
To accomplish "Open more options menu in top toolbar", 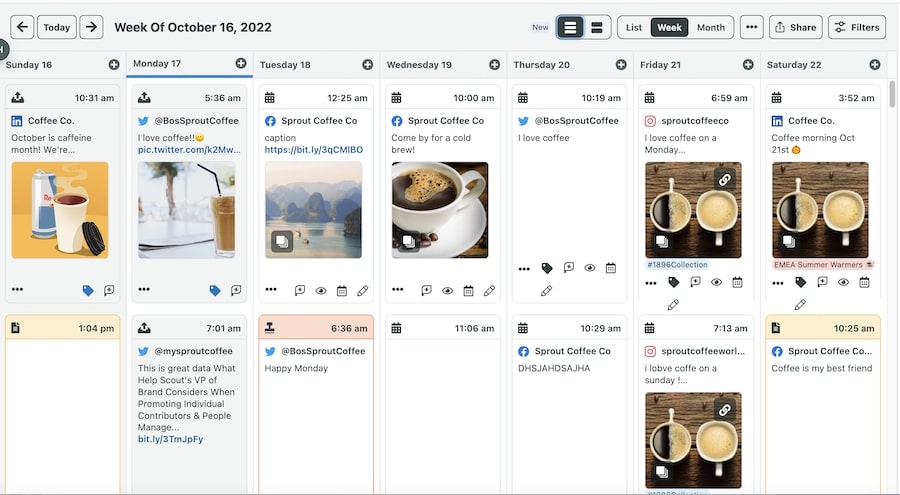I will [x=751, y=27].
